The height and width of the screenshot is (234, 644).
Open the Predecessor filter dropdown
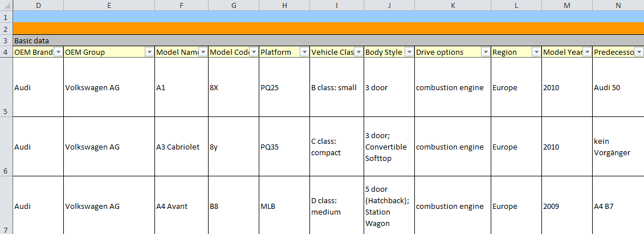(639, 53)
